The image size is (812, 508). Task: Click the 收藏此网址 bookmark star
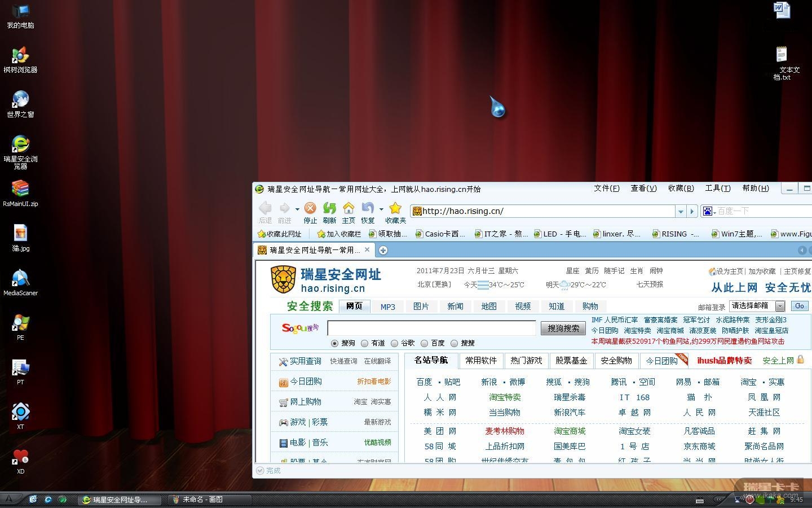pyautogui.click(x=279, y=234)
